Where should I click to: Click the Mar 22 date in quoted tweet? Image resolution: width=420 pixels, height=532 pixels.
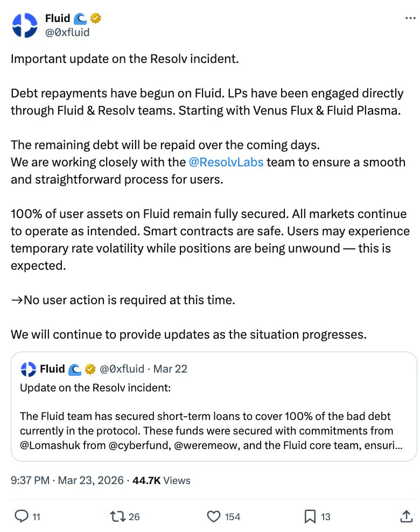pos(170,369)
